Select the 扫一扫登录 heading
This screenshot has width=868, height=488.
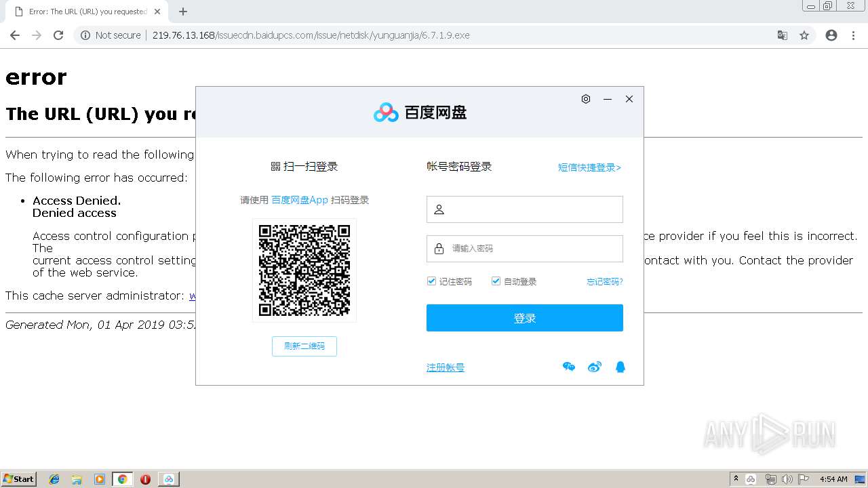304,167
